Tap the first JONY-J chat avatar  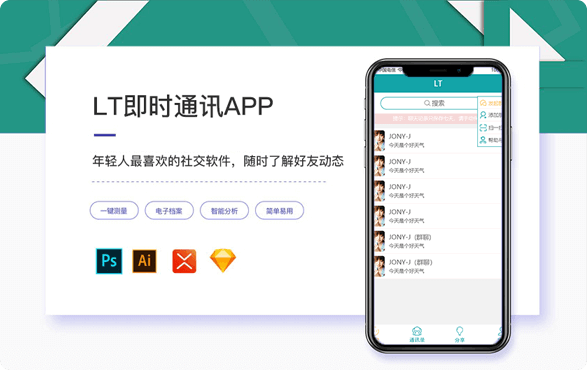380,140
